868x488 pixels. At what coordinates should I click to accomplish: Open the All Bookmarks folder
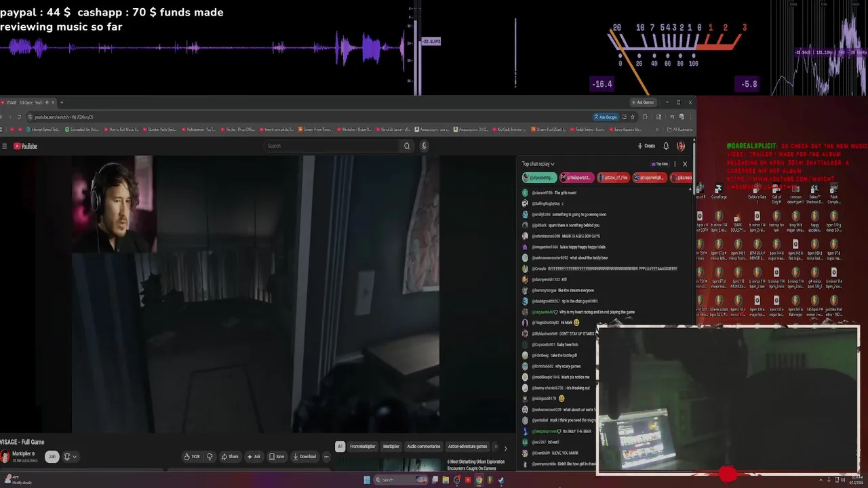(x=679, y=129)
